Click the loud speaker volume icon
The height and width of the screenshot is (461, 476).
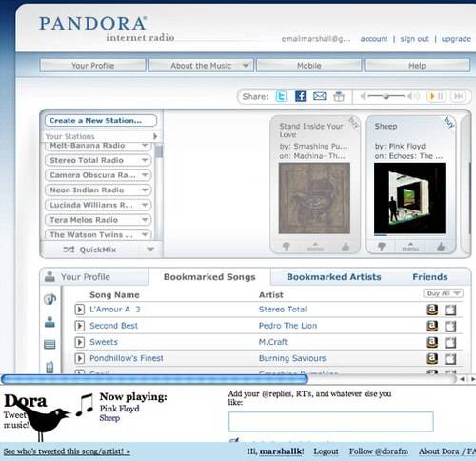[413, 96]
